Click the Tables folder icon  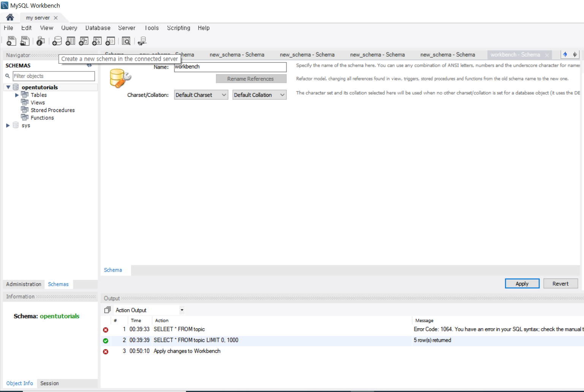[x=25, y=94]
